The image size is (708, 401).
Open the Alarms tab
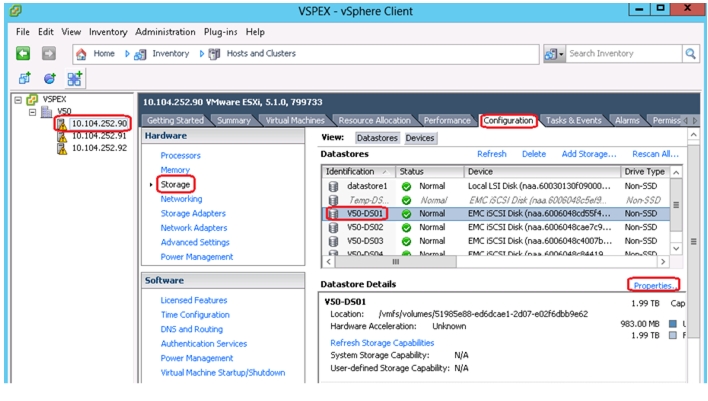click(627, 121)
